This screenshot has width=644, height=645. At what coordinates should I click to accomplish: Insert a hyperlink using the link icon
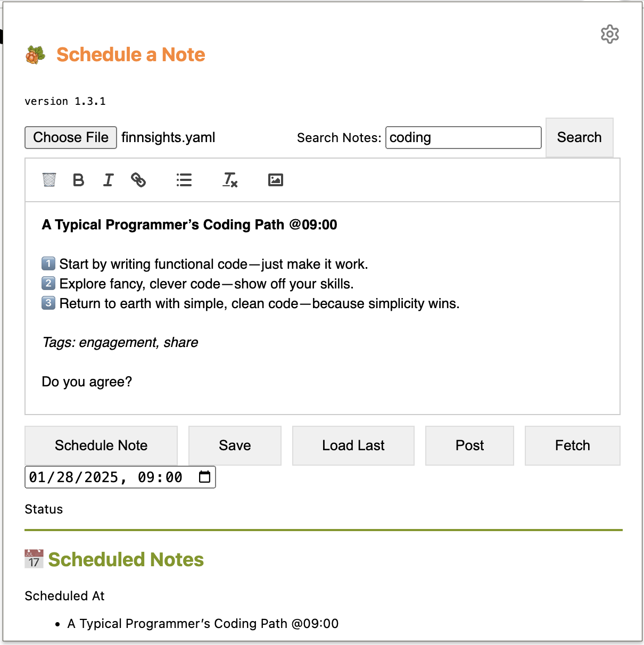pyautogui.click(x=138, y=180)
